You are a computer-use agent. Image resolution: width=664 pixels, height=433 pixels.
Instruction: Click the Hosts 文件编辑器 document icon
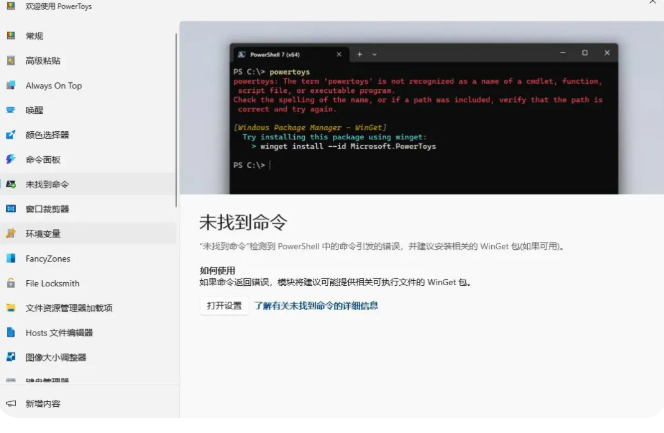[x=11, y=333]
